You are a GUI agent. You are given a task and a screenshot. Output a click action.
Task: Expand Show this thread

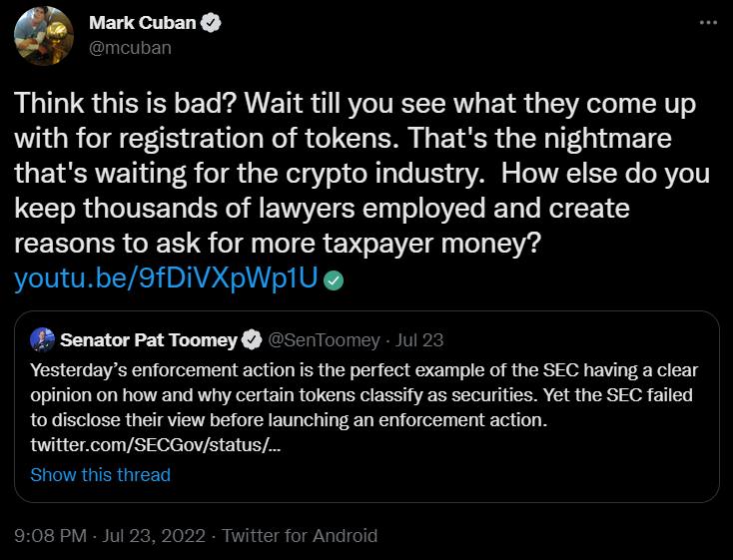point(100,475)
